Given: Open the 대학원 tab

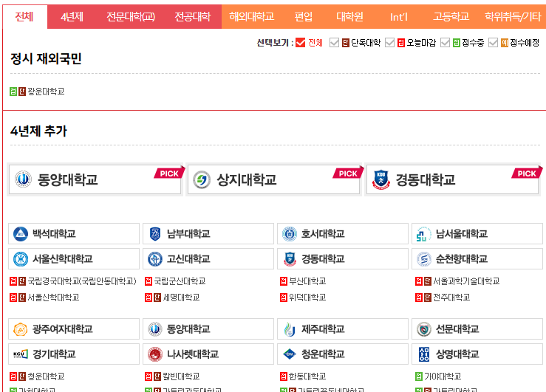Looking at the screenshot, I should 349,17.
